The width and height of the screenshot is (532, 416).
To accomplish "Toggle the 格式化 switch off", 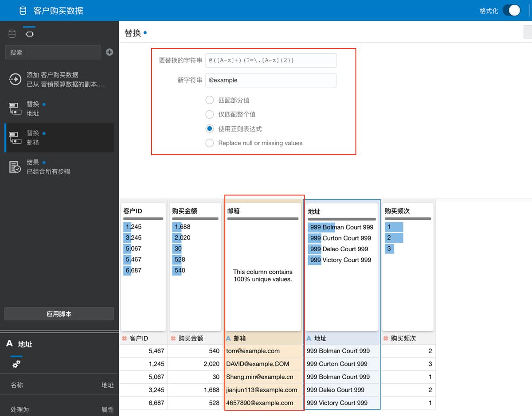I will coord(512,10).
